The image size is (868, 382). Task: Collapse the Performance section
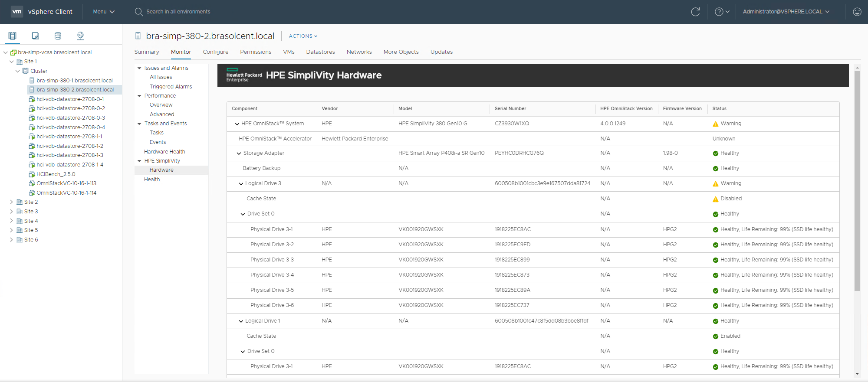click(x=139, y=96)
